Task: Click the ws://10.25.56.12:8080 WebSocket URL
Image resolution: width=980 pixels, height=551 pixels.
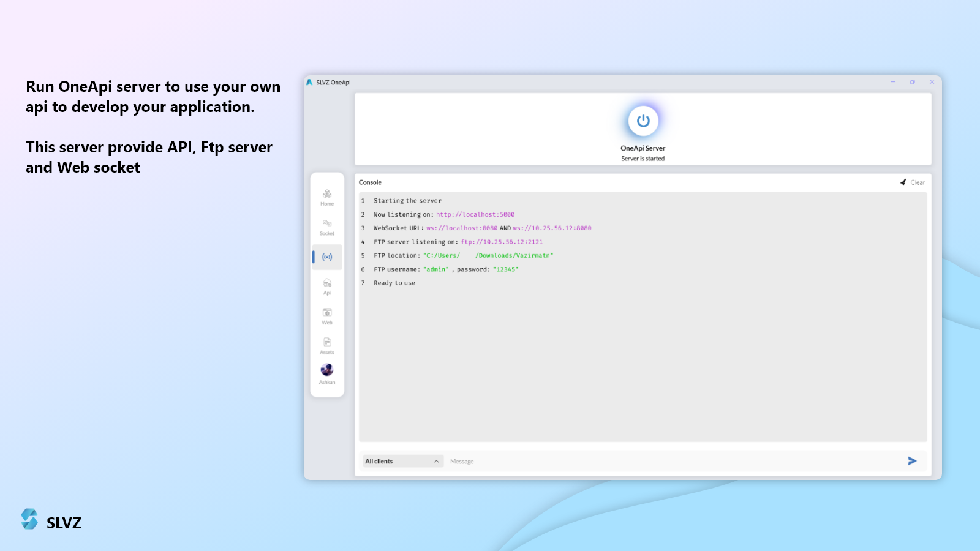Action: click(x=552, y=228)
